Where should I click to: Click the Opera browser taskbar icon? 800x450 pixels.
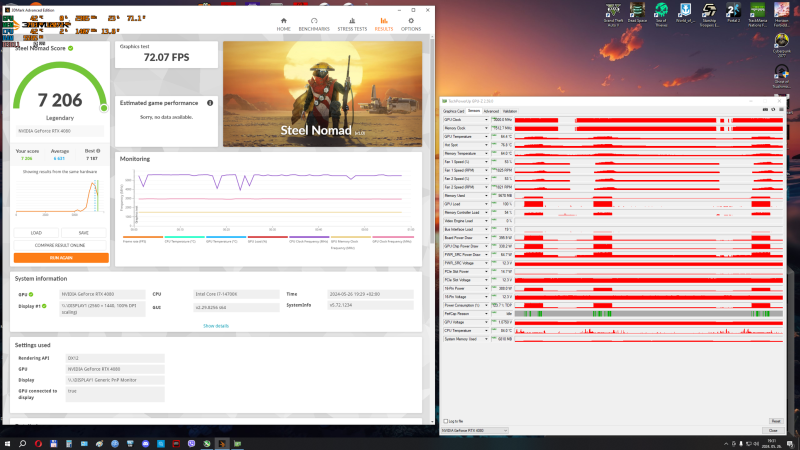pyautogui.click(x=38, y=443)
